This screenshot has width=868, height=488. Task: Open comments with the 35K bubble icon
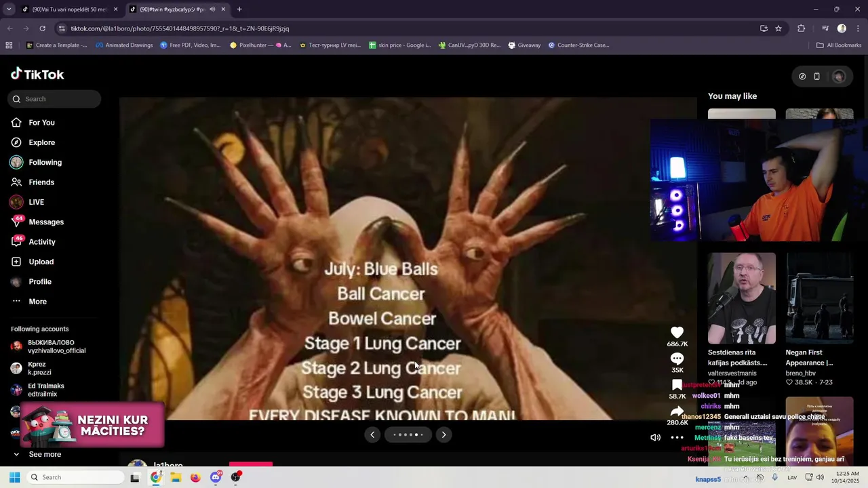pyautogui.click(x=677, y=359)
